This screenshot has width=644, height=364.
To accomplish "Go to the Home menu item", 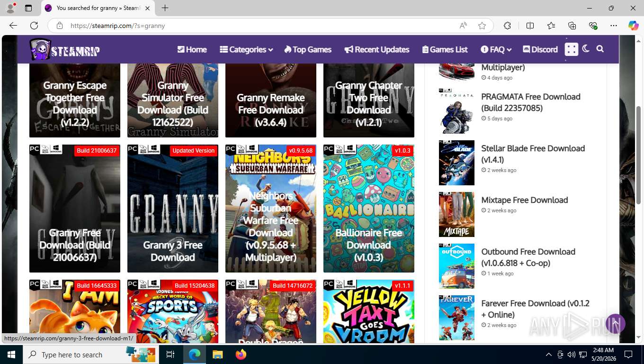I will point(192,49).
